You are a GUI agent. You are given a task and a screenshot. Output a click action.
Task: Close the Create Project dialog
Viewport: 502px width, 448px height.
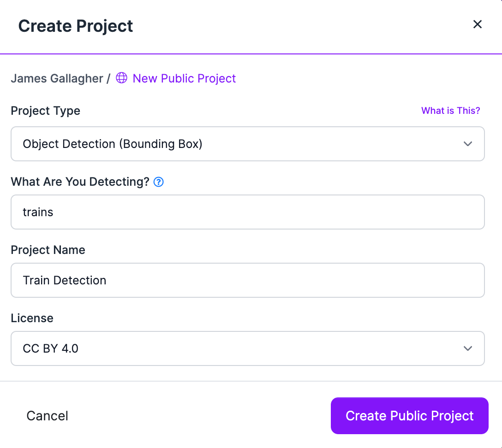478,24
